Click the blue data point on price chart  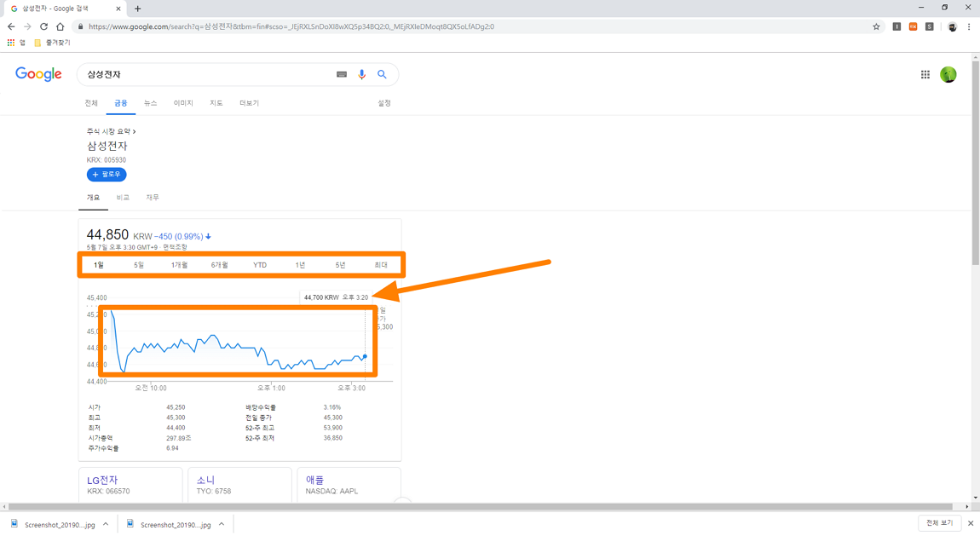pyautogui.click(x=365, y=357)
